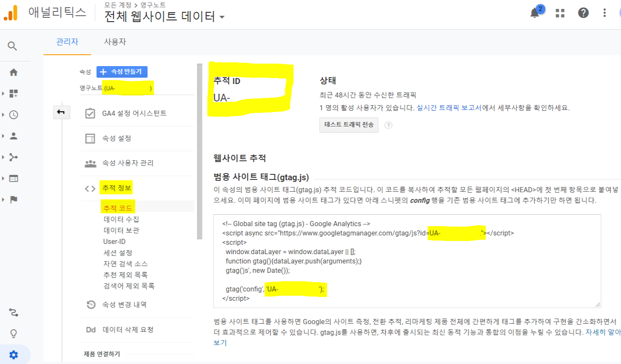Click the back arrow column button
621x364 pixels.
pyautogui.click(x=61, y=112)
